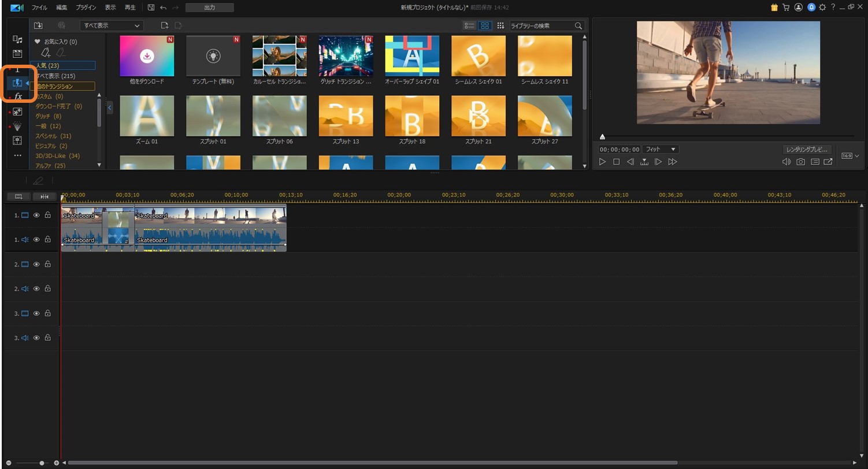Open the Media room icon in sidebar

click(17, 39)
